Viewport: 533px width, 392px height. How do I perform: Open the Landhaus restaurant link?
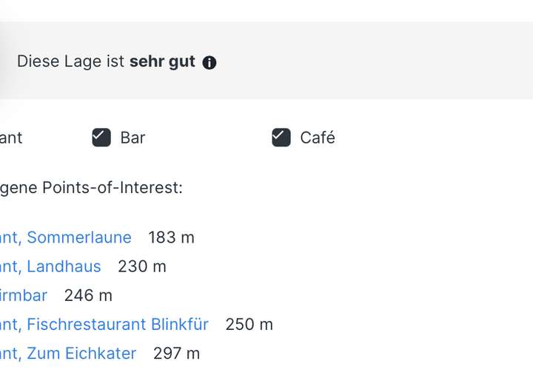pos(50,266)
